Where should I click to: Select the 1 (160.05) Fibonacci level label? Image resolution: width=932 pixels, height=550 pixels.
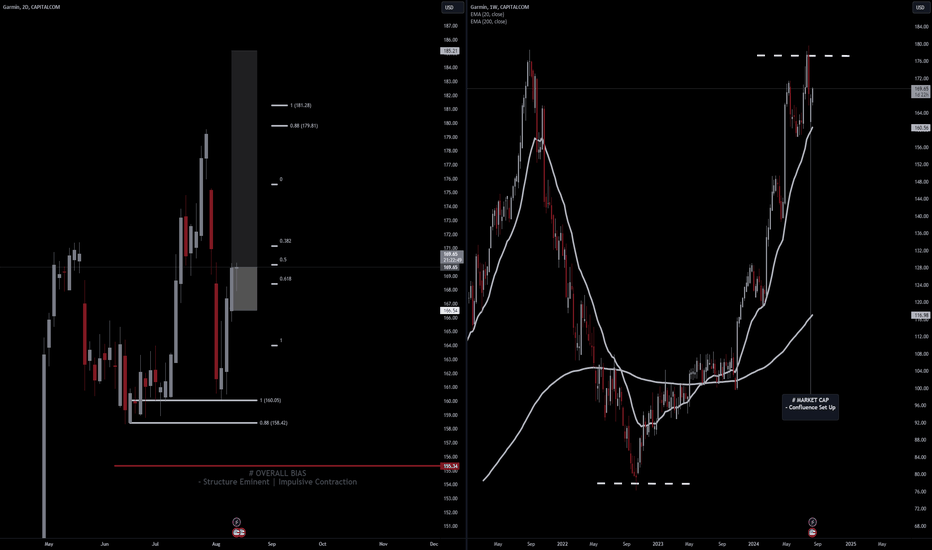[270, 400]
